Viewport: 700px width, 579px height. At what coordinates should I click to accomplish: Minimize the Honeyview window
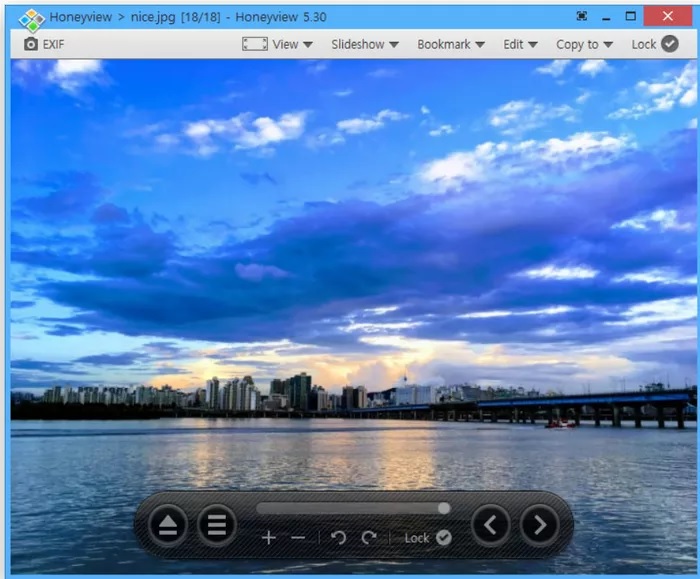[606, 17]
